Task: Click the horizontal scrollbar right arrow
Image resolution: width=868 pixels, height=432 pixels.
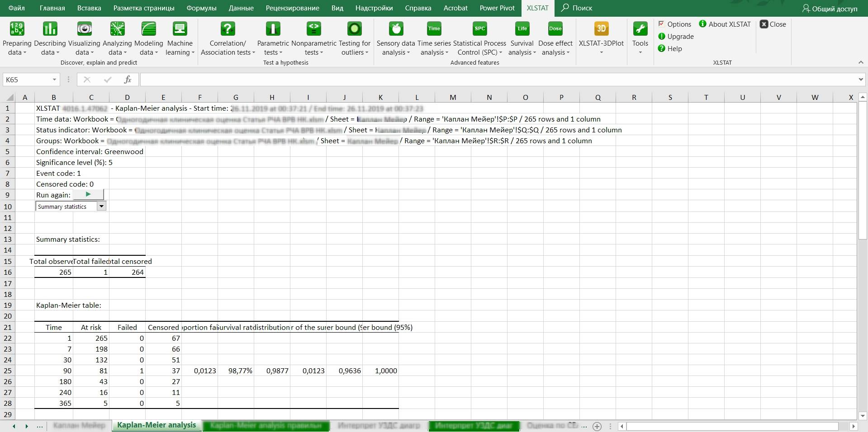Action: pyautogui.click(x=854, y=426)
